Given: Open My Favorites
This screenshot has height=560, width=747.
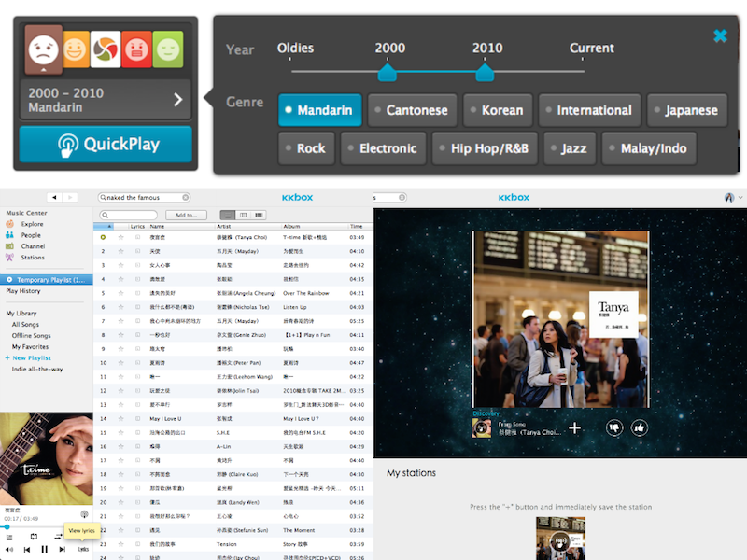Looking at the screenshot, I should [x=30, y=346].
